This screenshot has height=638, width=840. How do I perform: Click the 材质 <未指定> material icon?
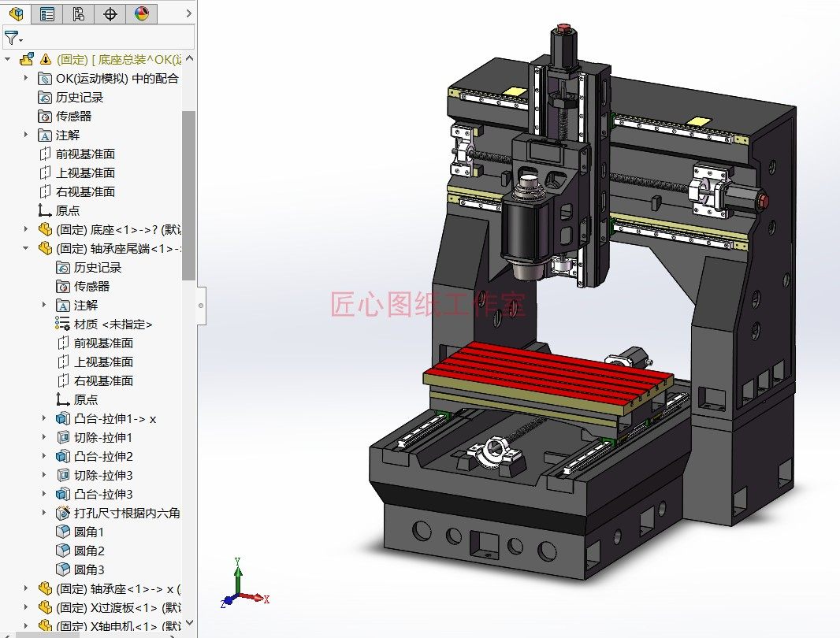(61, 324)
